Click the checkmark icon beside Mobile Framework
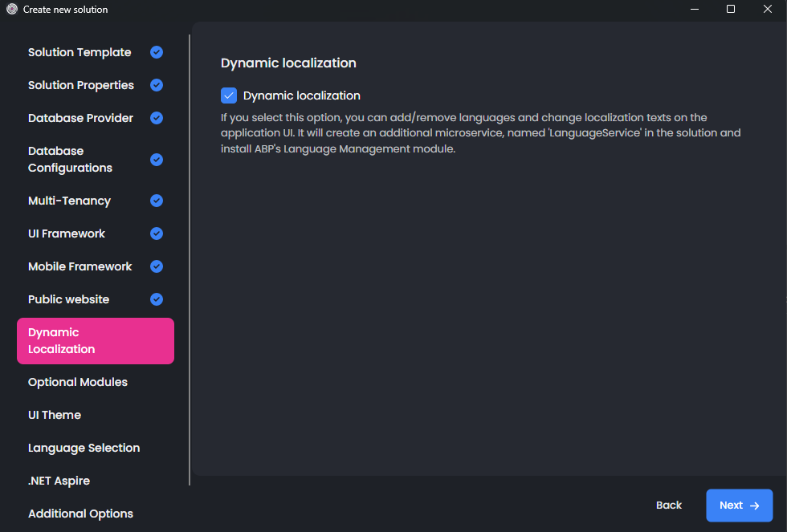Viewport: 787px width, 532px height. [x=157, y=266]
